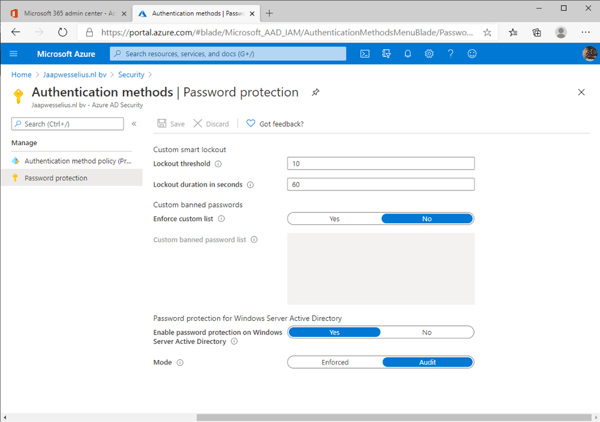Click the Microsoft Azure logo text

tap(66, 54)
